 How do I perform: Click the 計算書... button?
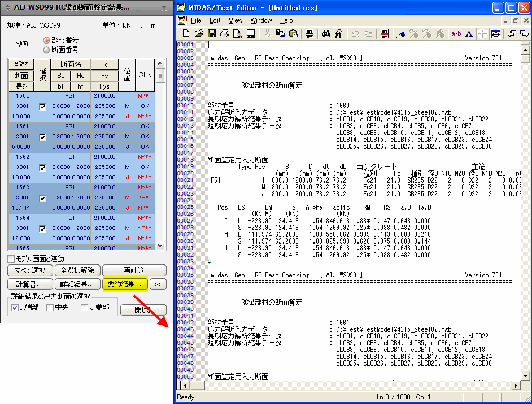[30, 284]
